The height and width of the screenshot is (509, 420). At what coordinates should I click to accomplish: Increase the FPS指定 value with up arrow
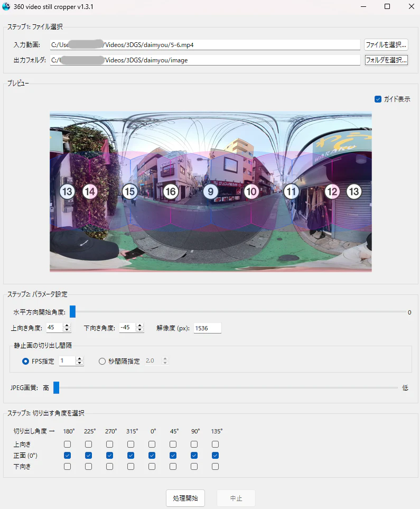click(80, 359)
